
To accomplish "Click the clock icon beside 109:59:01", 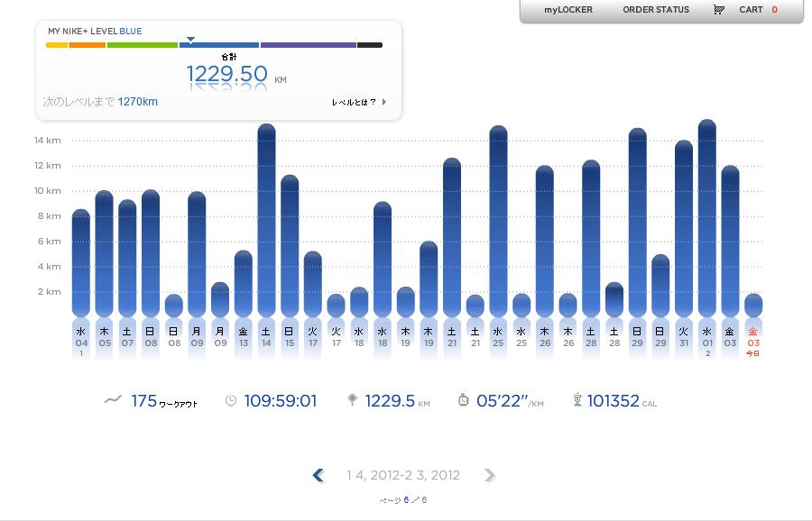I will (231, 400).
